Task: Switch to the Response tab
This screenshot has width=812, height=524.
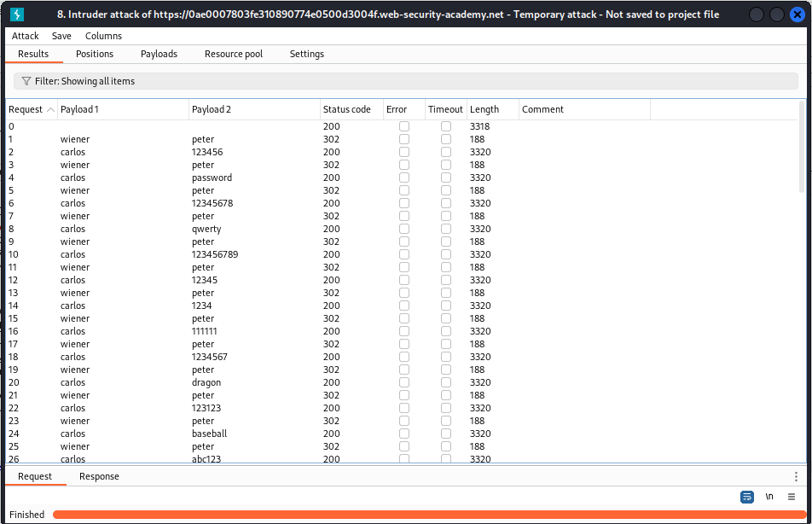Action: pos(99,476)
